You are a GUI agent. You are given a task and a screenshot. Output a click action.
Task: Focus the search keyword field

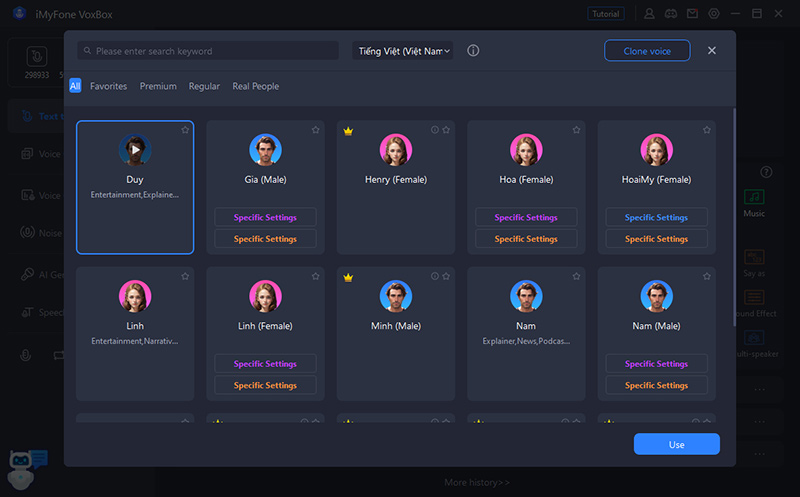point(208,51)
